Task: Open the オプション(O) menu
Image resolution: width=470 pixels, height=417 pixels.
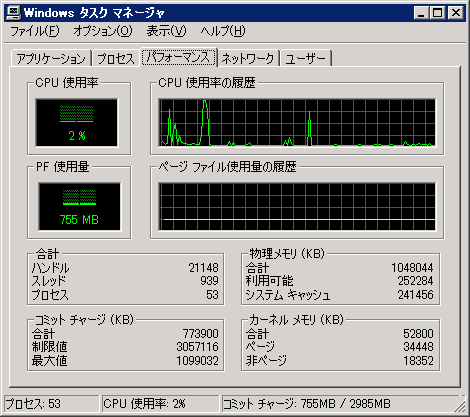Action: coord(103,31)
